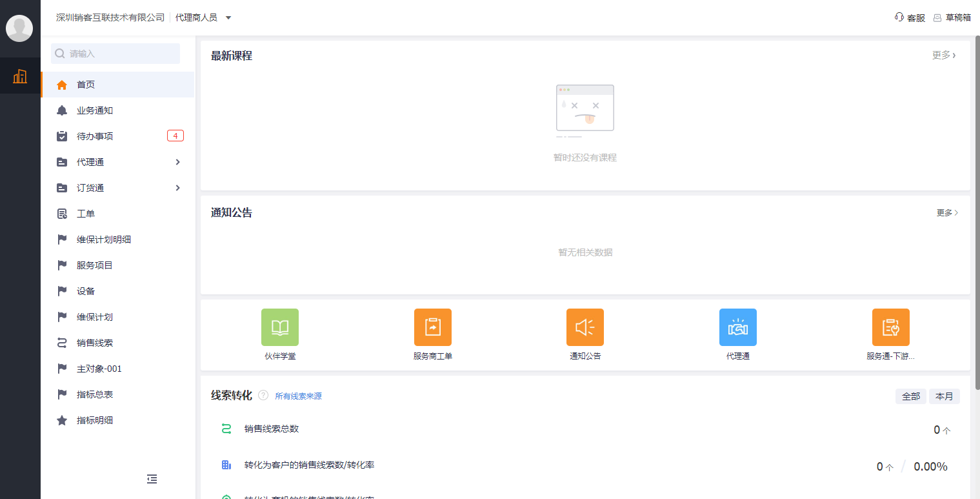The image size is (980, 499).
Task: Click 更多 link in 最新课程
Action: coord(945,56)
